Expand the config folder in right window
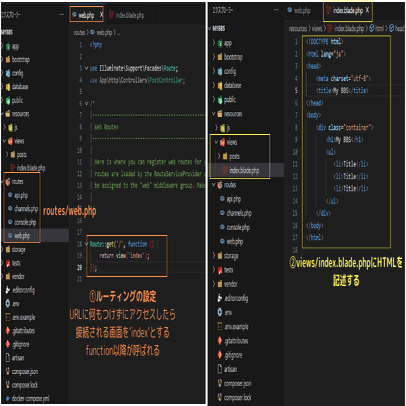The image size is (406, 406). tap(214, 71)
